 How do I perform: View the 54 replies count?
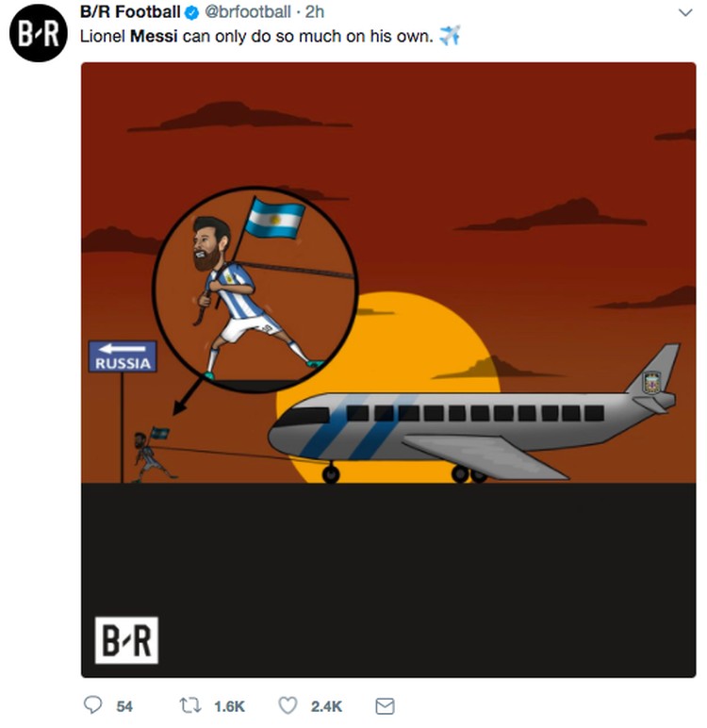pyautogui.click(x=124, y=706)
